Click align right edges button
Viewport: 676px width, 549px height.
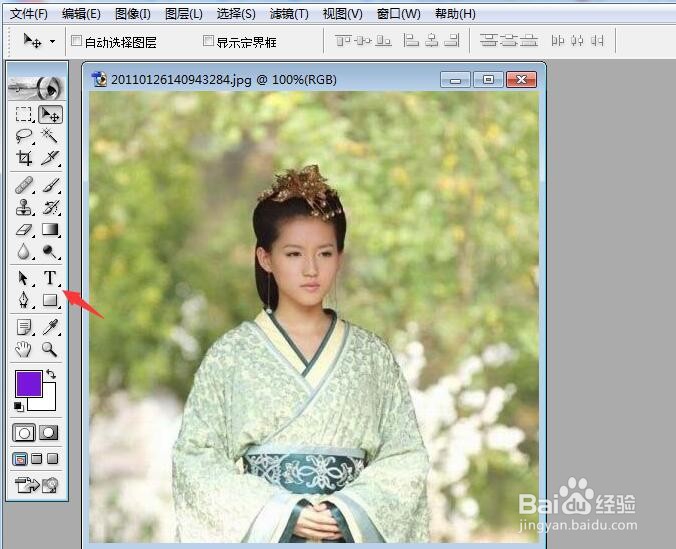click(451, 41)
